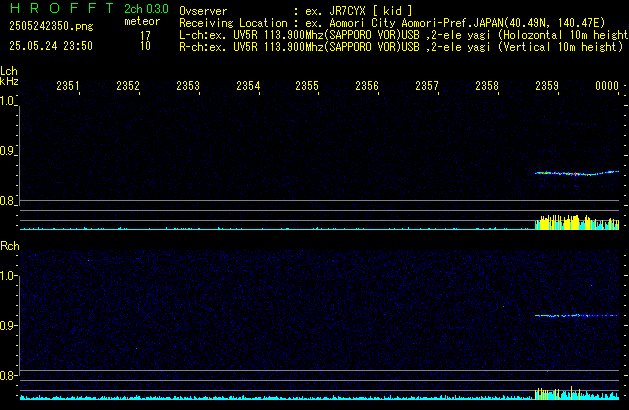Select the 0000 time marker
This screenshot has height=410, width=629.
pos(607,86)
